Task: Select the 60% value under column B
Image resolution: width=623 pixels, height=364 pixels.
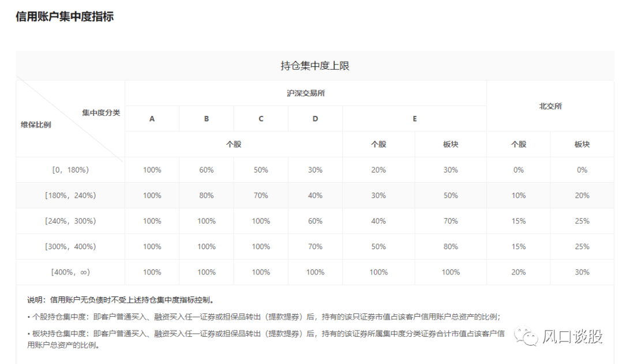Action: pos(206,170)
